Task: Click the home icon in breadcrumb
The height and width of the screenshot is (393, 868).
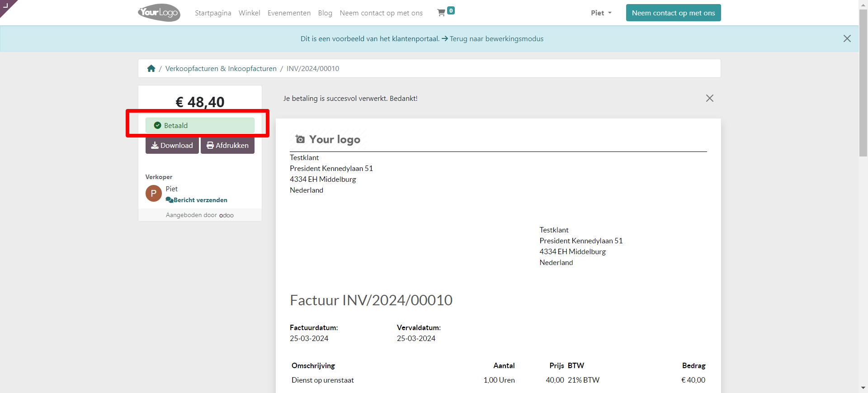Action: pyautogui.click(x=151, y=68)
